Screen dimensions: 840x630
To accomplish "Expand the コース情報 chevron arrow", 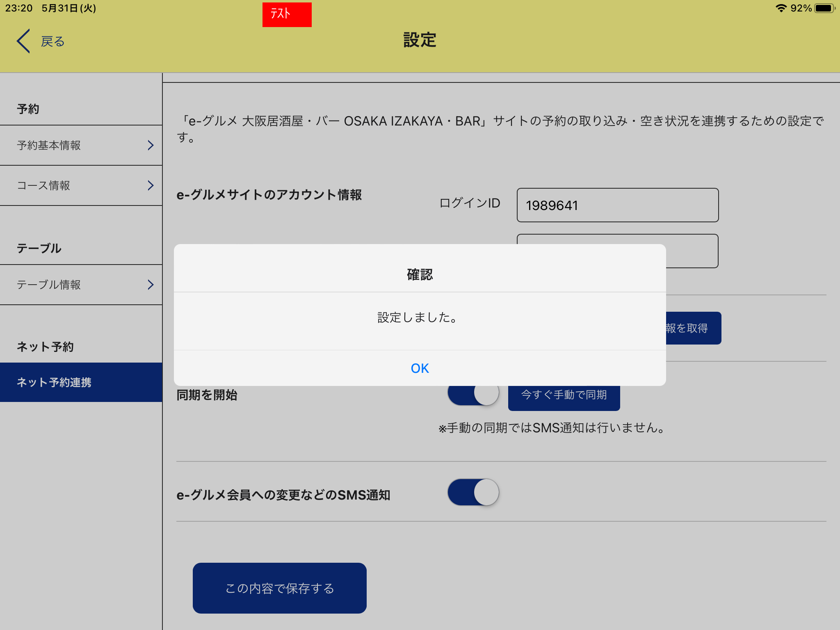I will click(151, 185).
